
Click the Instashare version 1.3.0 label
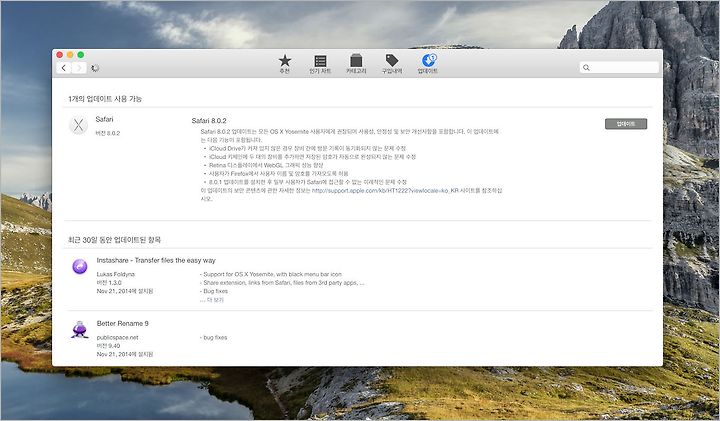click(109, 283)
